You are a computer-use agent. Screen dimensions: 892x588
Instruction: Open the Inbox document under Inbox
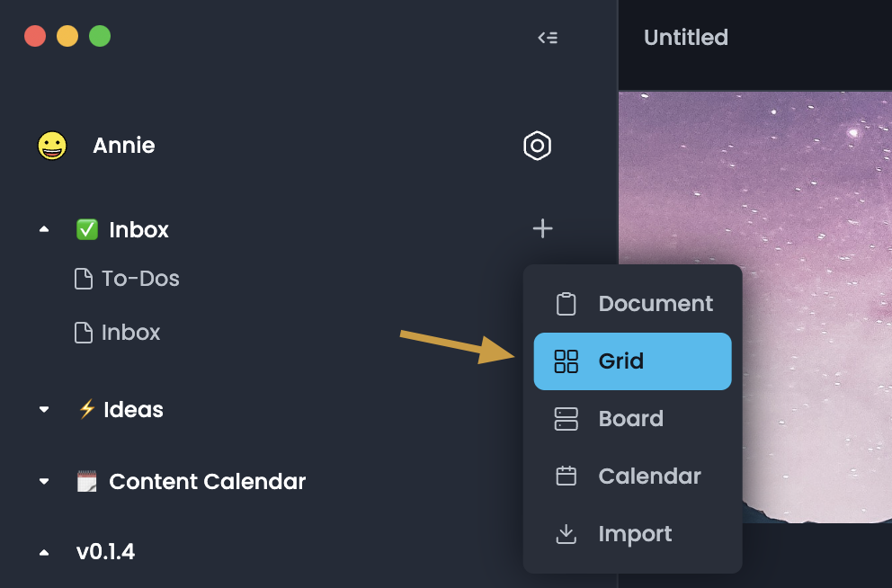pos(130,333)
